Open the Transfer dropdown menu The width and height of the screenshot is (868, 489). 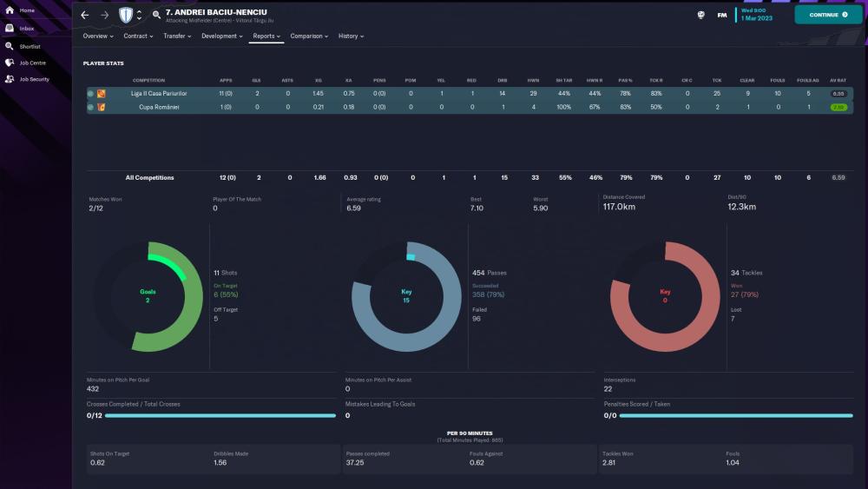tap(177, 36)
